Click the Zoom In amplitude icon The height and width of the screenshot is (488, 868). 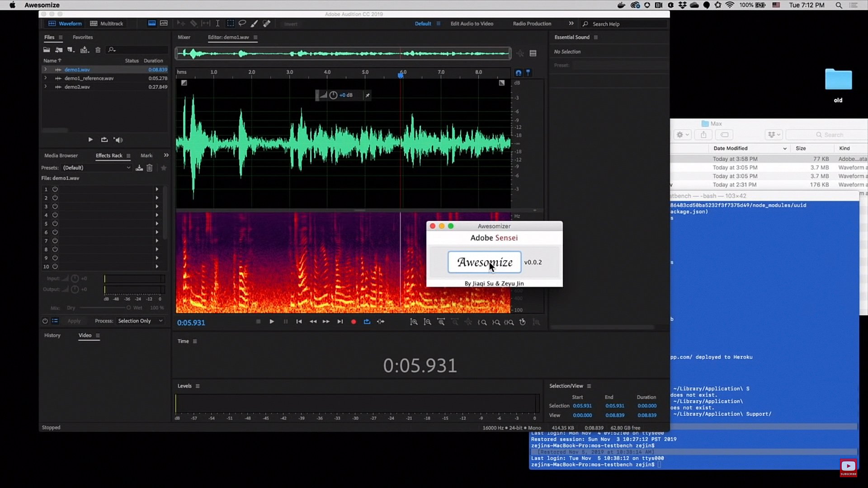tap(414, 322)
